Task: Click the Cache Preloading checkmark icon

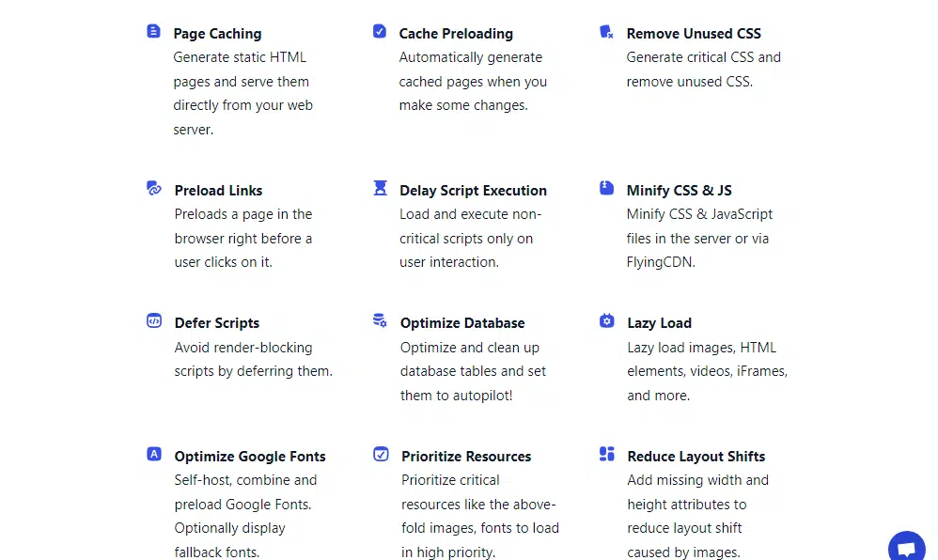Action: click(x=380, y=31)
